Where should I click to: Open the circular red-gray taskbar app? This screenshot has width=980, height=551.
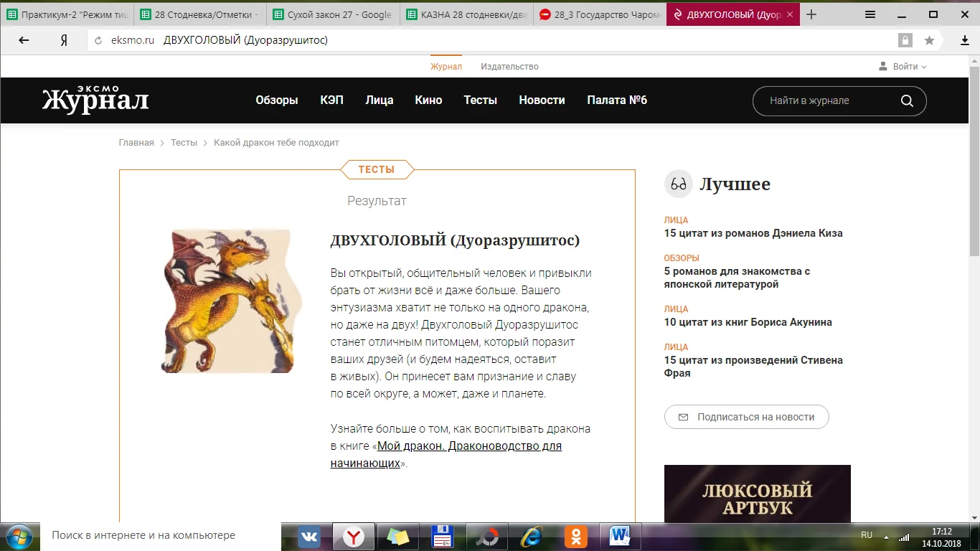[x=487, y=536]
